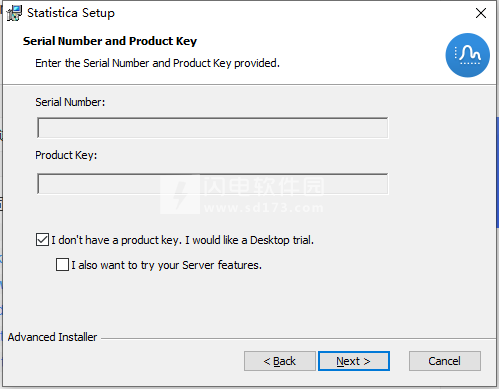Go to the previous step with Back

click(280, 361)
